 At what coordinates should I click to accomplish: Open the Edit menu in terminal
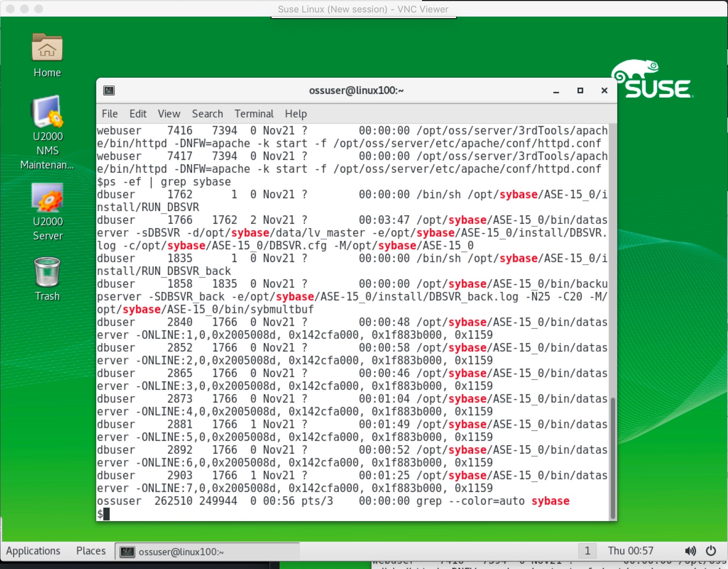138,114
